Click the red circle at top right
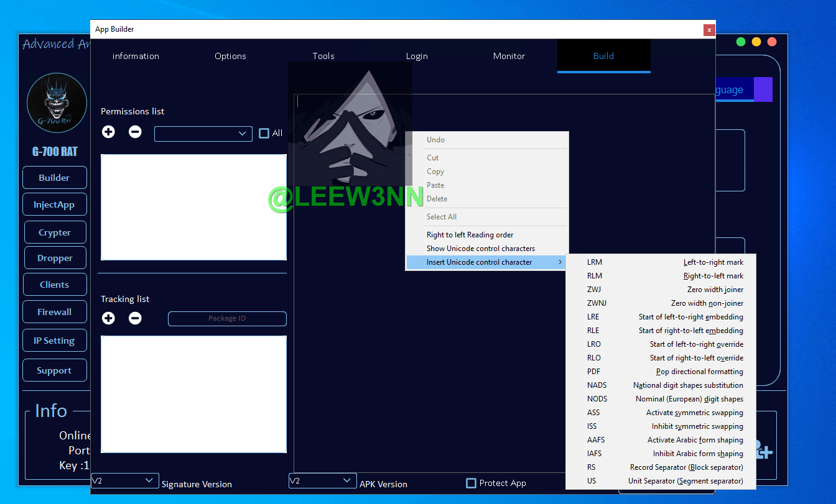Viewport: 836px width, 504px height. [772, 42]
